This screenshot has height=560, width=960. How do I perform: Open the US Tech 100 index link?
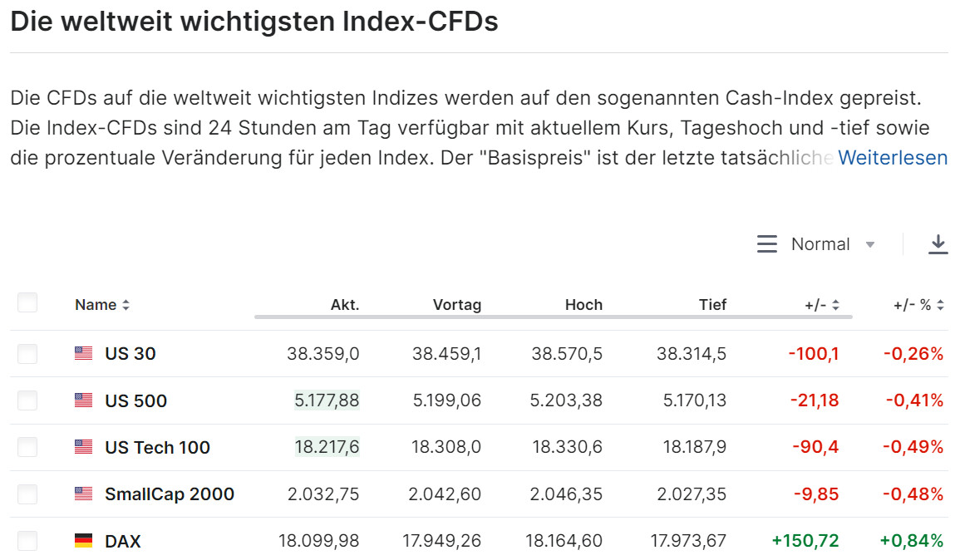(x=157, y=447)
